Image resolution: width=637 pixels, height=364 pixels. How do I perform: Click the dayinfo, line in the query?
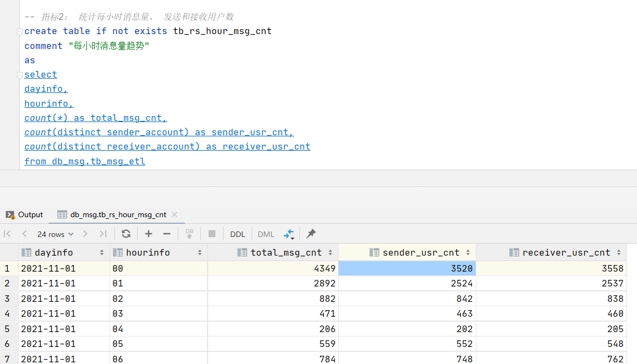pos(46,89)
